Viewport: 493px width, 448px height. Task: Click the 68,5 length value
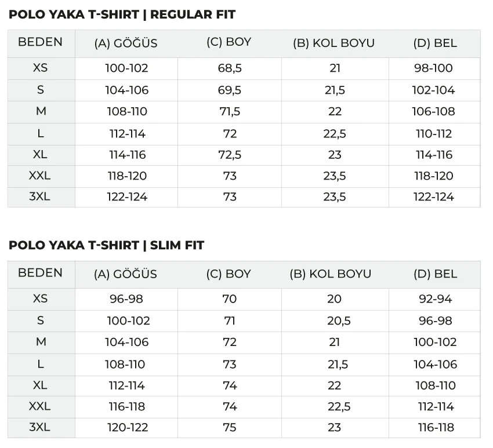pyautogui.click(x=230, y=68)
